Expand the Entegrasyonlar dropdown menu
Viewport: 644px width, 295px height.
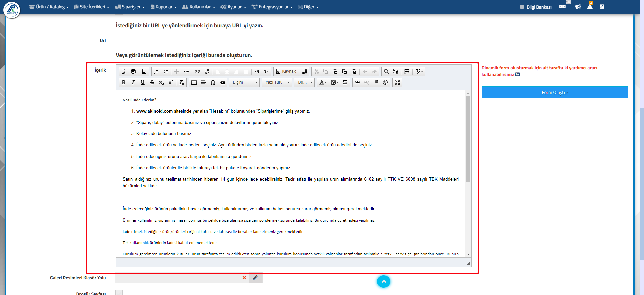click(x=272, y=7)
